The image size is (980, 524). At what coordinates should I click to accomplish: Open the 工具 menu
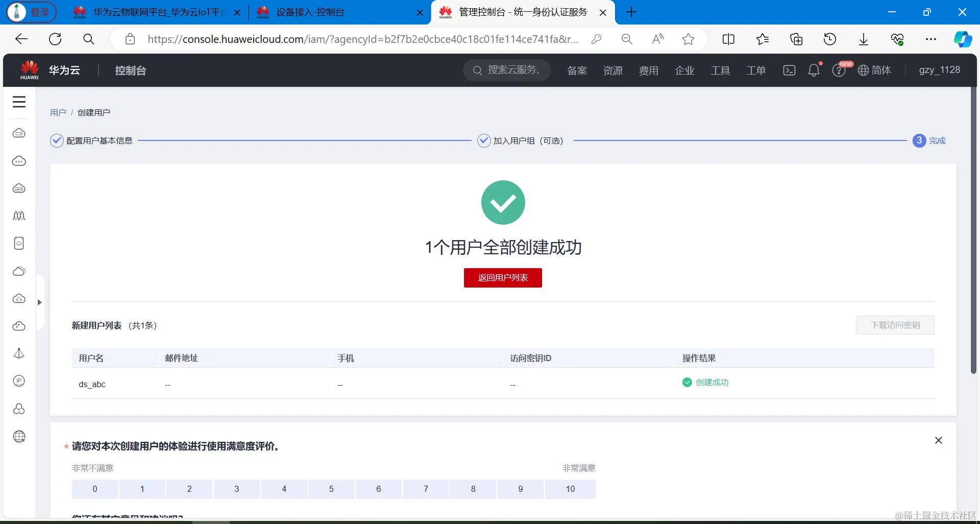point(720,70)
